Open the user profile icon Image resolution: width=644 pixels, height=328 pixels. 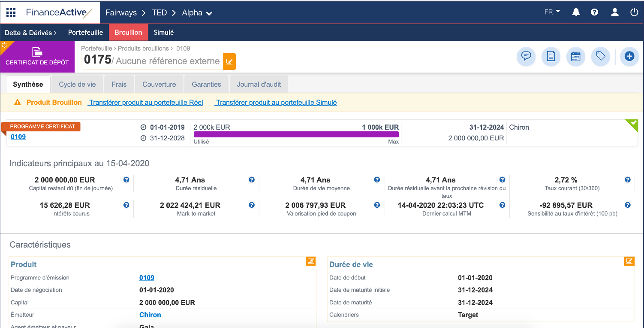click(614, 12)
